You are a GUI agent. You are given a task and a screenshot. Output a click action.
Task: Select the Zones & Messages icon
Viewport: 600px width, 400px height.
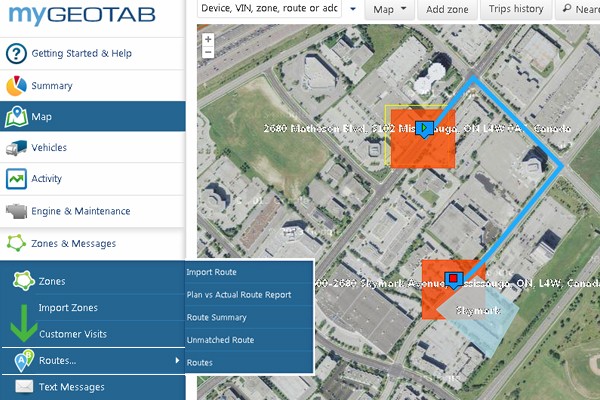click(15, 243)
